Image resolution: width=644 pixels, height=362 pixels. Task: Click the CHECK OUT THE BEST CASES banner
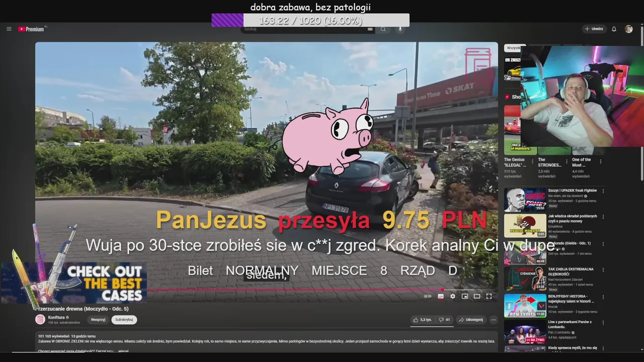(73, 283)
